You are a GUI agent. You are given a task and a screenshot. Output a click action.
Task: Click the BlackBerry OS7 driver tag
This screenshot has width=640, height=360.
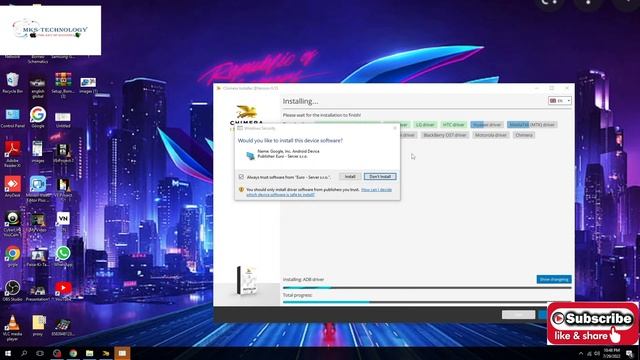444,135
